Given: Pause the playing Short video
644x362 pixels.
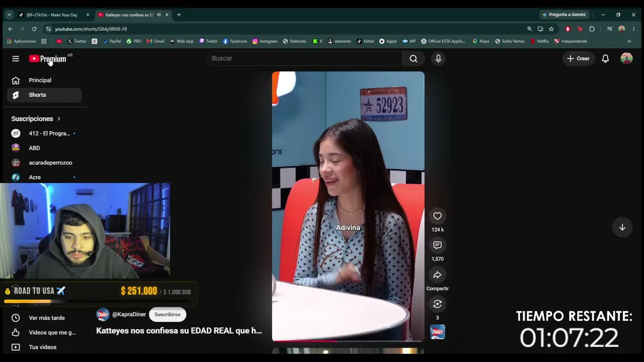Looking at the screenshot, I should [x=348, y=206].
